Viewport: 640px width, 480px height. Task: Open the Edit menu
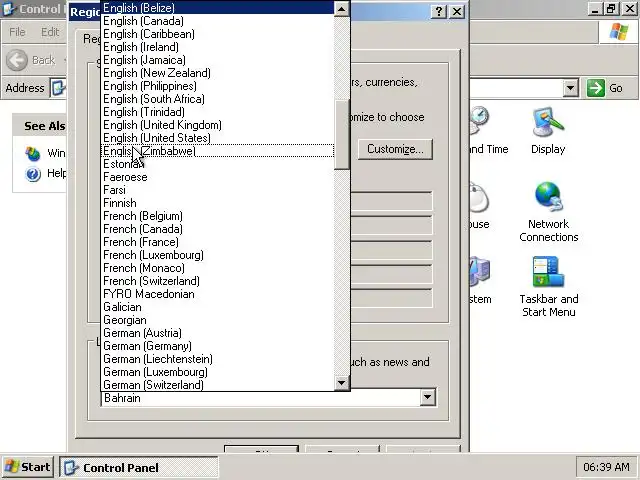tap(50, 32)
